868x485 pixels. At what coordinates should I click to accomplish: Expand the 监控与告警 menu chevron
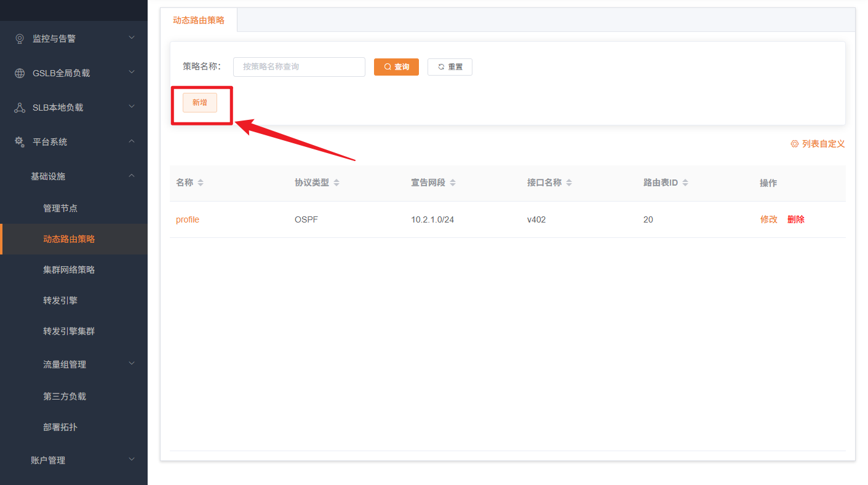click(132, 38)
